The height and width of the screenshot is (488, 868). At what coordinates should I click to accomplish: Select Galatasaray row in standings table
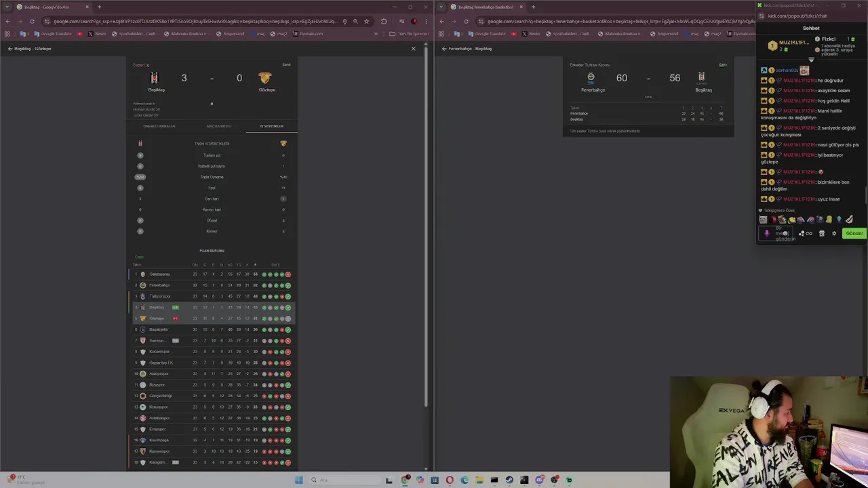pos(212,274)
